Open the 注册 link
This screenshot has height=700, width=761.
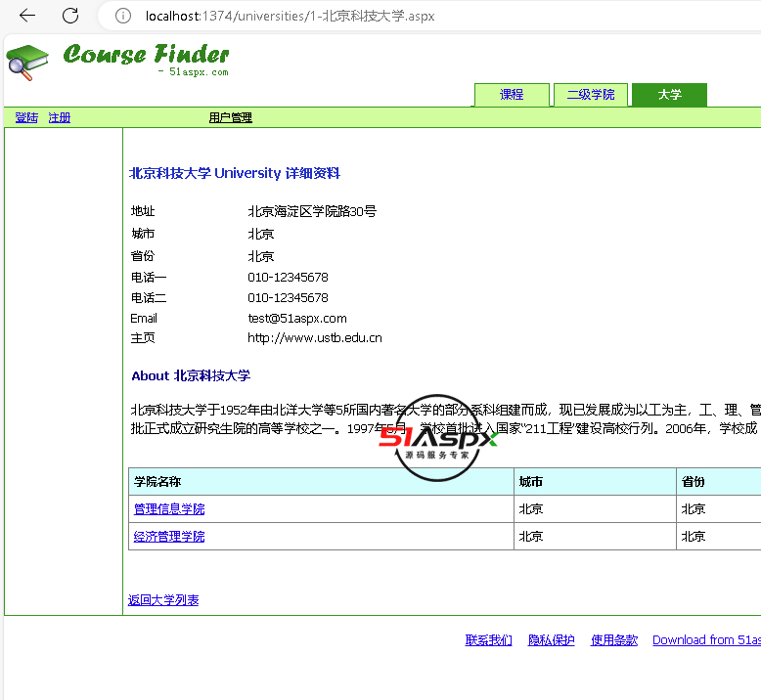[60, 117]
